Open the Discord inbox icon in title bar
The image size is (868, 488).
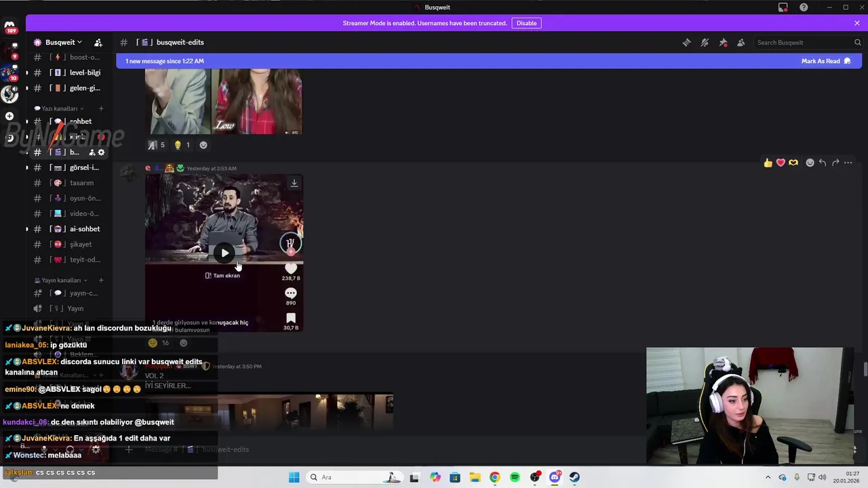(783, 7)
